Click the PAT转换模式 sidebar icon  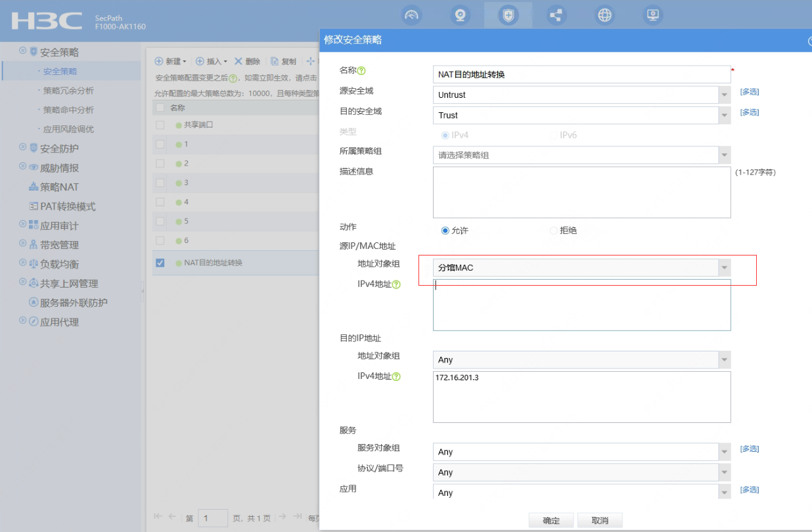(x=34, y=206)
